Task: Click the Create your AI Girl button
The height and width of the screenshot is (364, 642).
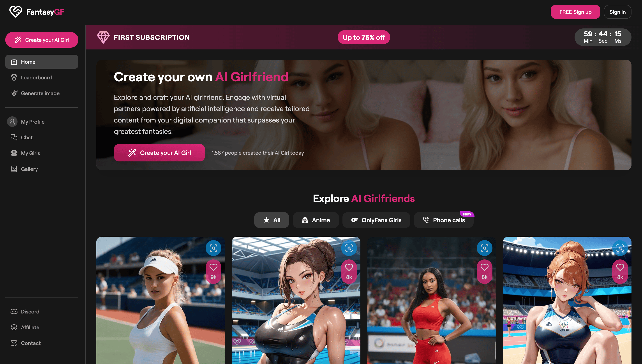Action: (x=159, y=152)
